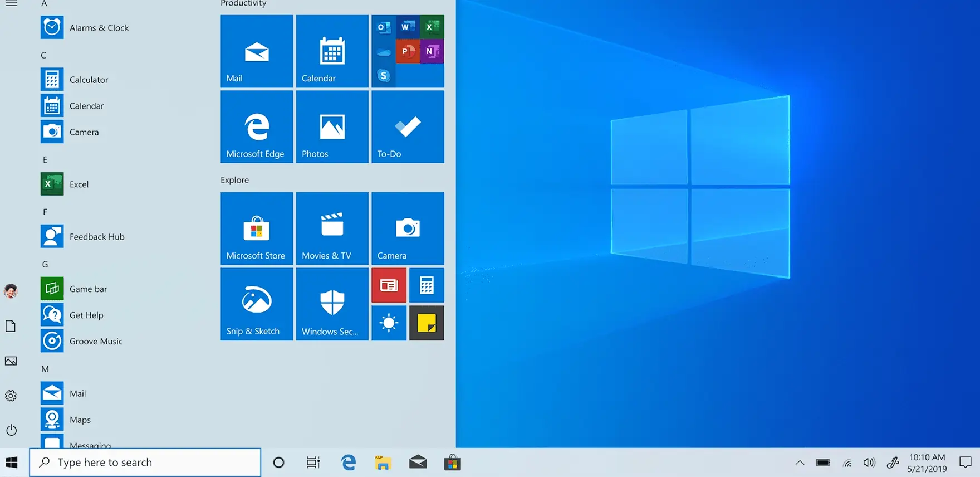The height and width of the screenshot is (477, 980).
Task: Click the Explore group heading
Action: tap(234, 180)
